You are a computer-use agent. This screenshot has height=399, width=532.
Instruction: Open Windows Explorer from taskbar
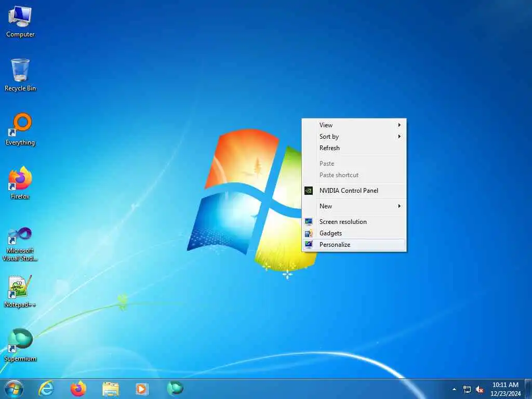(110, 389)
